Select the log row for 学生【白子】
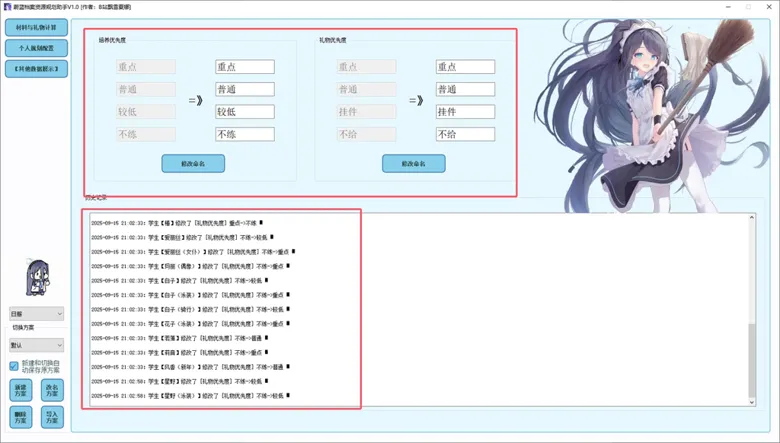 180,281
